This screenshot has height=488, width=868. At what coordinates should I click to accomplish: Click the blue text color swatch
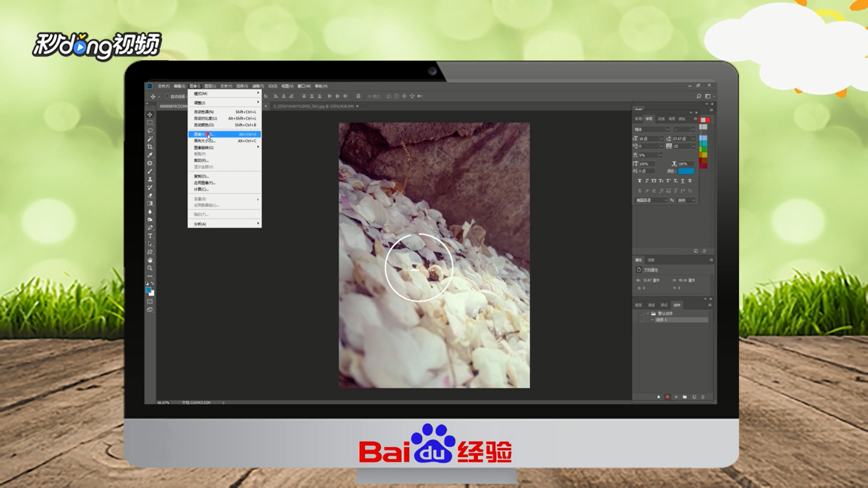(686, 171)
